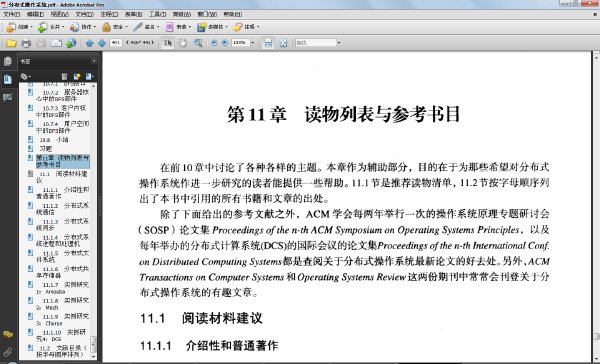Viewport: 600px width, 364px height.
Task: Select the 习题 bookmark
Action: pos(46,149)
